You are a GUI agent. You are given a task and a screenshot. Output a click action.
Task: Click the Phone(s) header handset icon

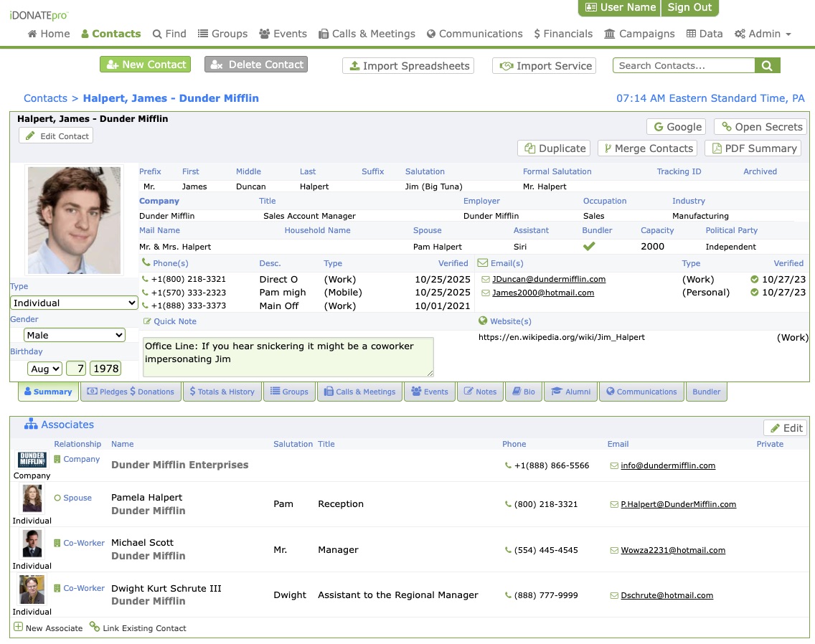[x=146, y=262]
